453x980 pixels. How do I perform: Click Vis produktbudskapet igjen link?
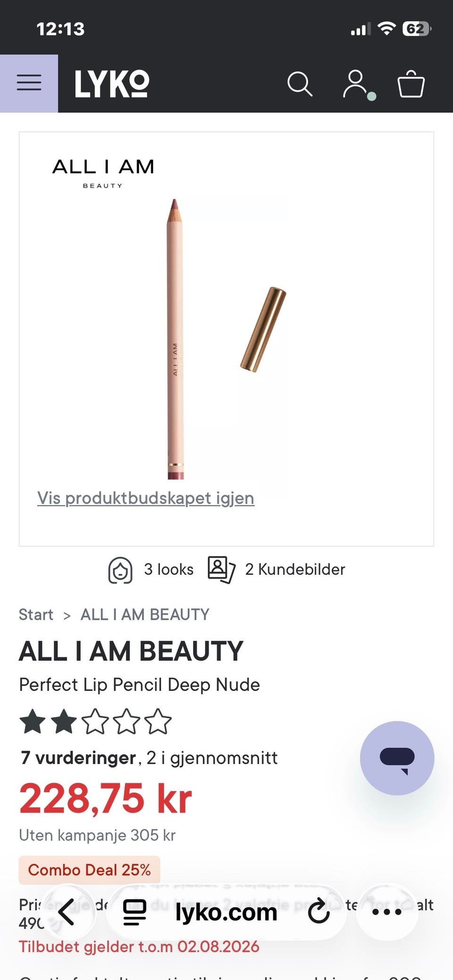coord(146,498)
